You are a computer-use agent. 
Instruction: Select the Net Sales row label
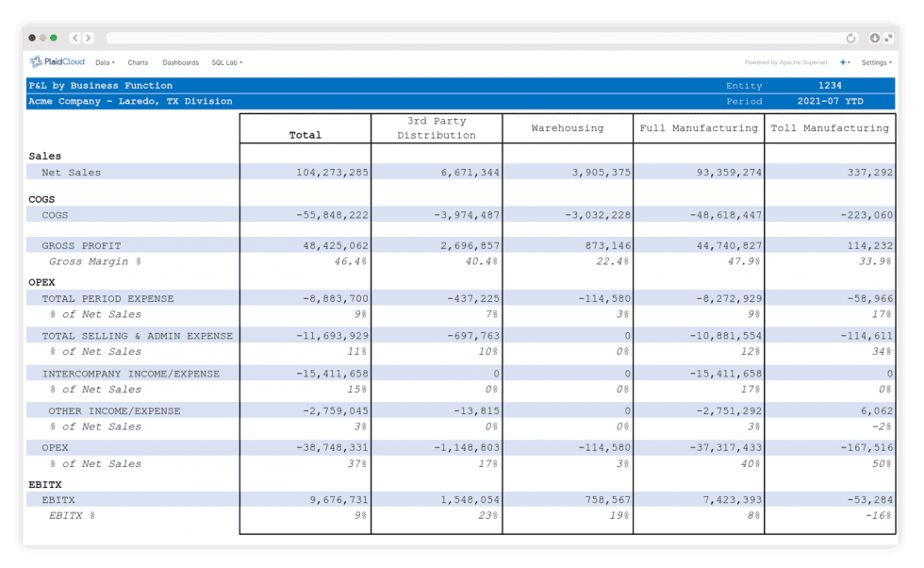[72, 173]
